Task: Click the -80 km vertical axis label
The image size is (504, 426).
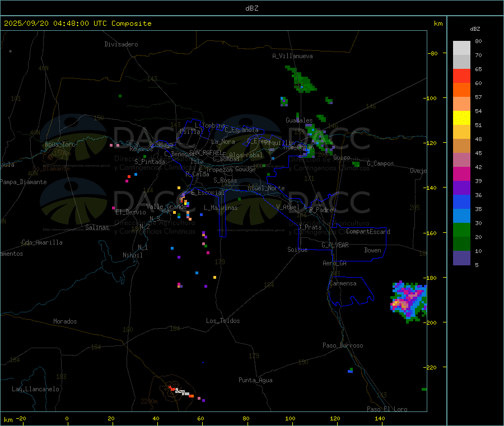Action: pos(433,53)
